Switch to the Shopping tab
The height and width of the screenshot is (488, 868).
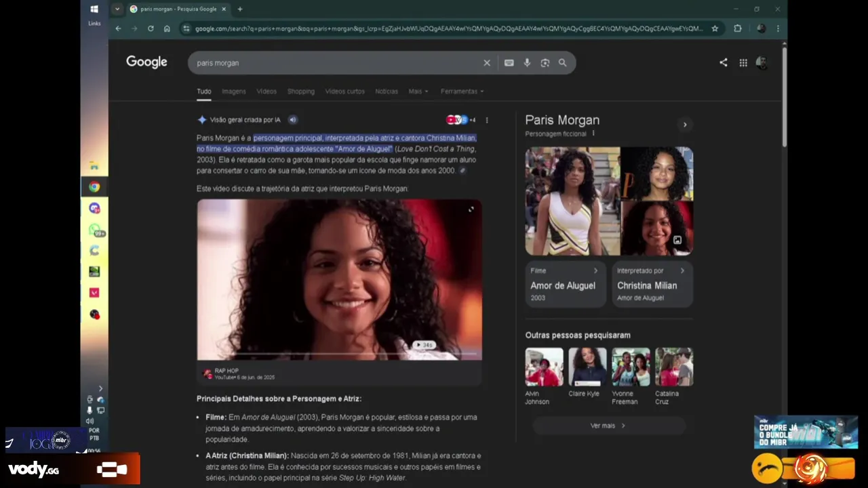click(301, 91)
